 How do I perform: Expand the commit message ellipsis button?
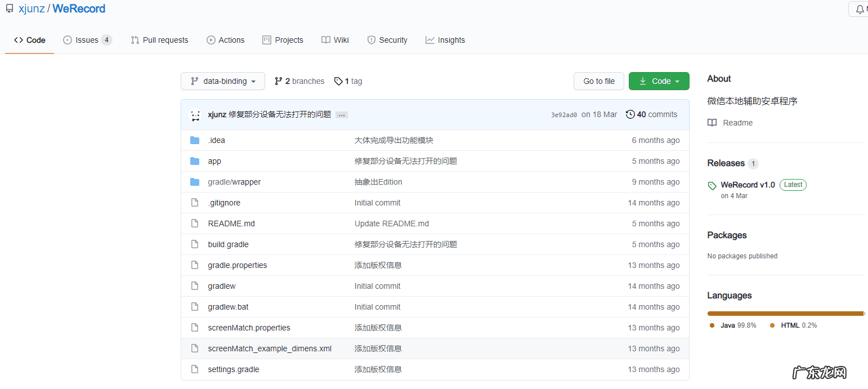click(x=341, y=115)
